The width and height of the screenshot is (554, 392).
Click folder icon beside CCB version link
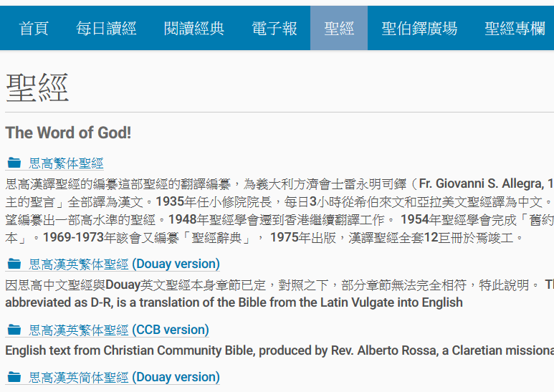click(x=14, y=330)
